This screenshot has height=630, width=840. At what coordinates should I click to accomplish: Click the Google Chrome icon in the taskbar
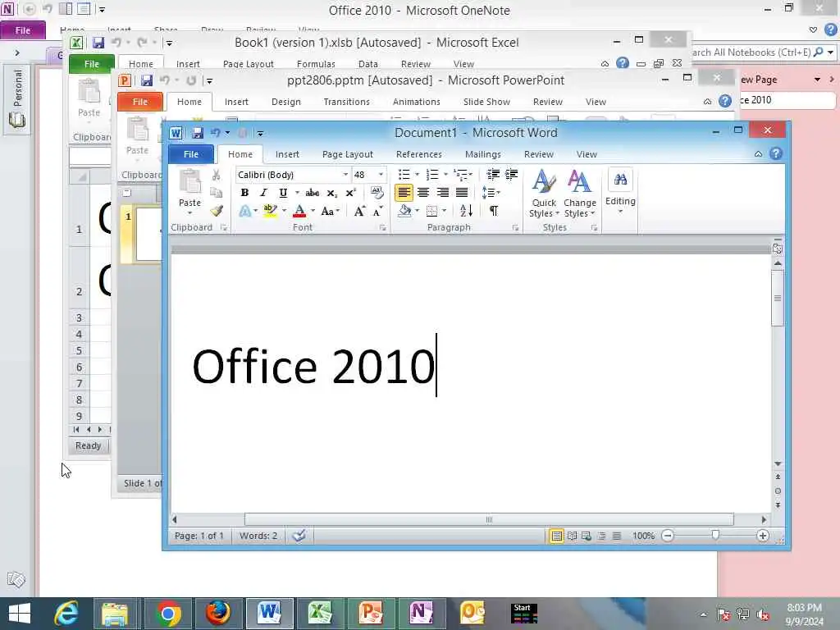(168, 613)
